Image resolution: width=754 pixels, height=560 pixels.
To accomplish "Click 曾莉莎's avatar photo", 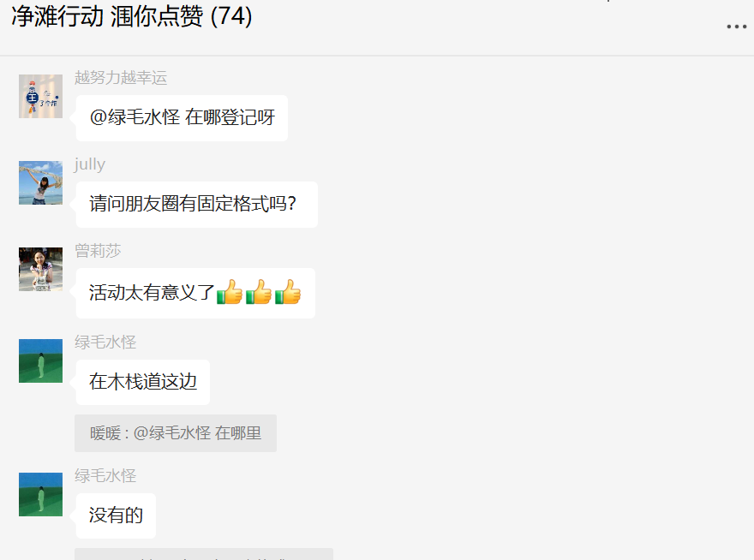I will point(40,269).
